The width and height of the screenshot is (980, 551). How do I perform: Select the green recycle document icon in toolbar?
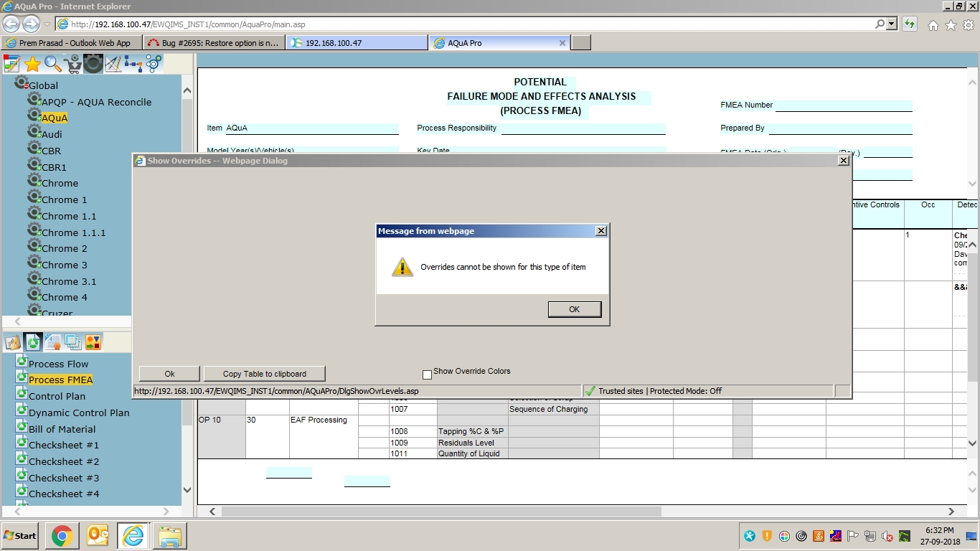tap(32, 342)
